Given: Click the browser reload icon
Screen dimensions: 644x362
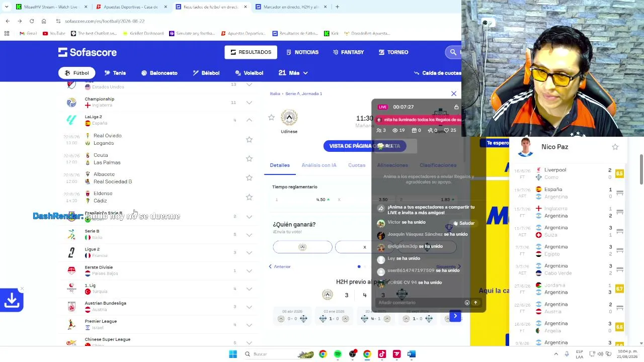Looking at the screenshot, I should [x=32, y=21].
